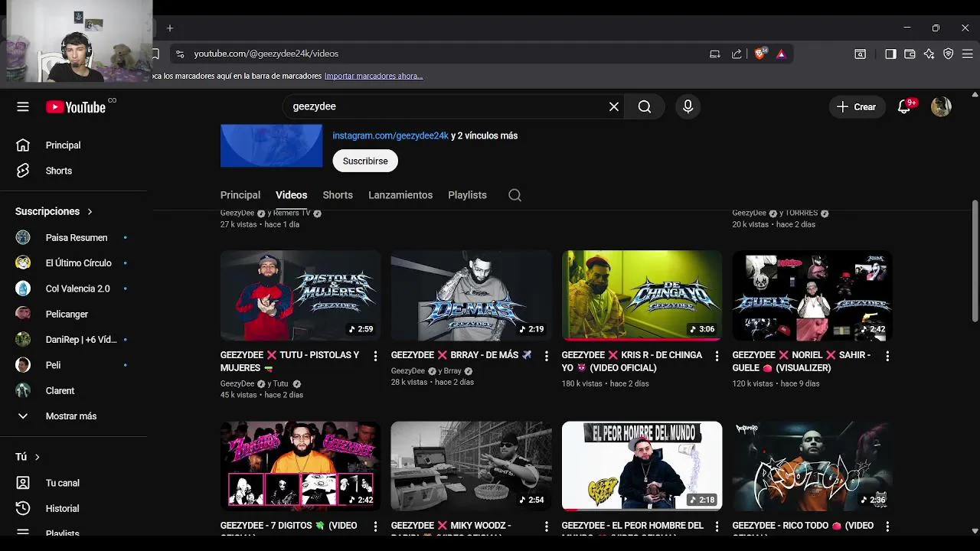Viewport: 980px width, 551px height.
Task: Click the Brave Rewards triangle icon
Action: pos(781,54)
